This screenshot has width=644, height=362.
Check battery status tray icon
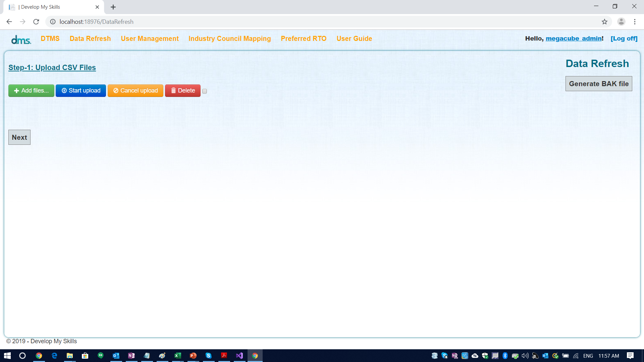click(x=566, y=356)
